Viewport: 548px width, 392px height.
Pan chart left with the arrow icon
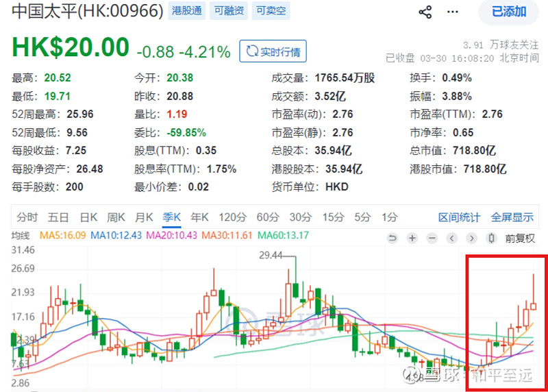[452, 238]
